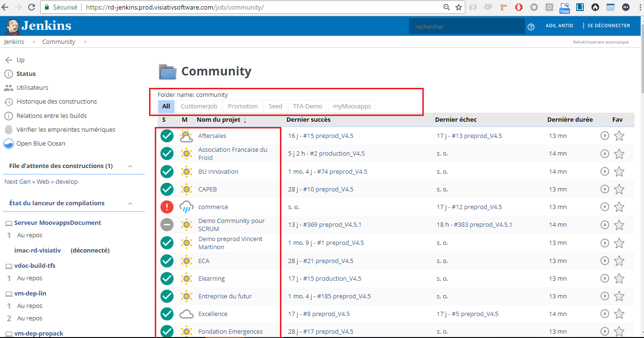Open the breadcrumb arrow after Community
The width and height of the screenshot is (644, 338).
click(x=86, y=42)
